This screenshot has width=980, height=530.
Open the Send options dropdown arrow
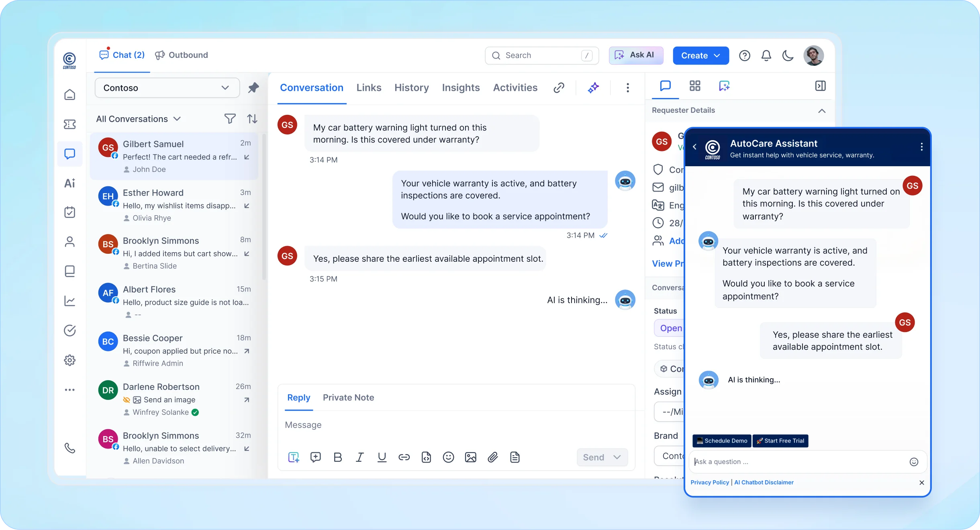[x=617, y=457]
